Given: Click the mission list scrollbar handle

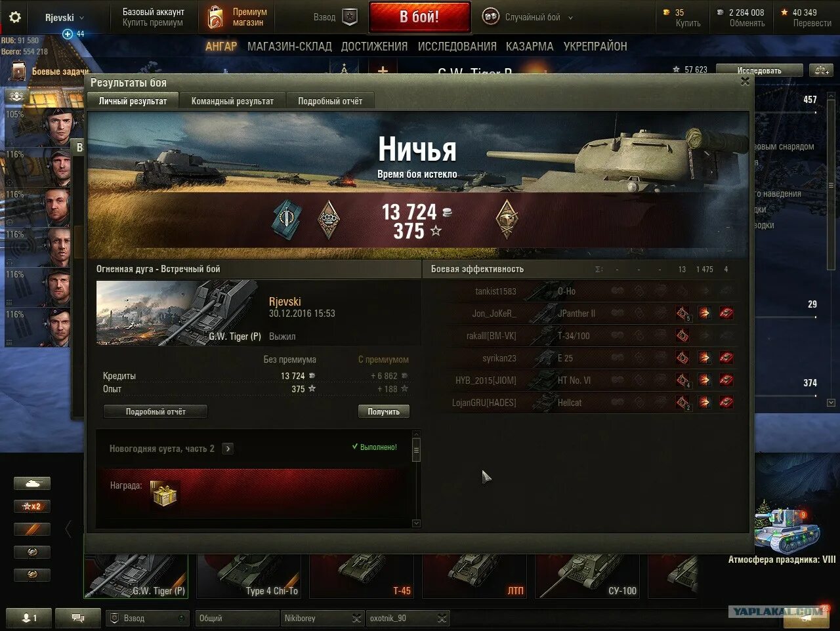Looking at the screenshot, I should coord(415,449).
